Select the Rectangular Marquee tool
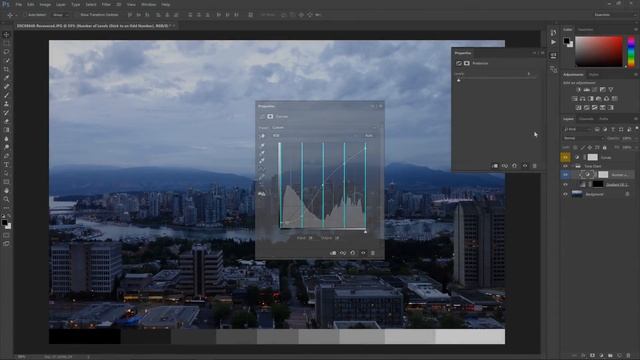This screenshot has height=360, width=640. [x=6, y=43]
